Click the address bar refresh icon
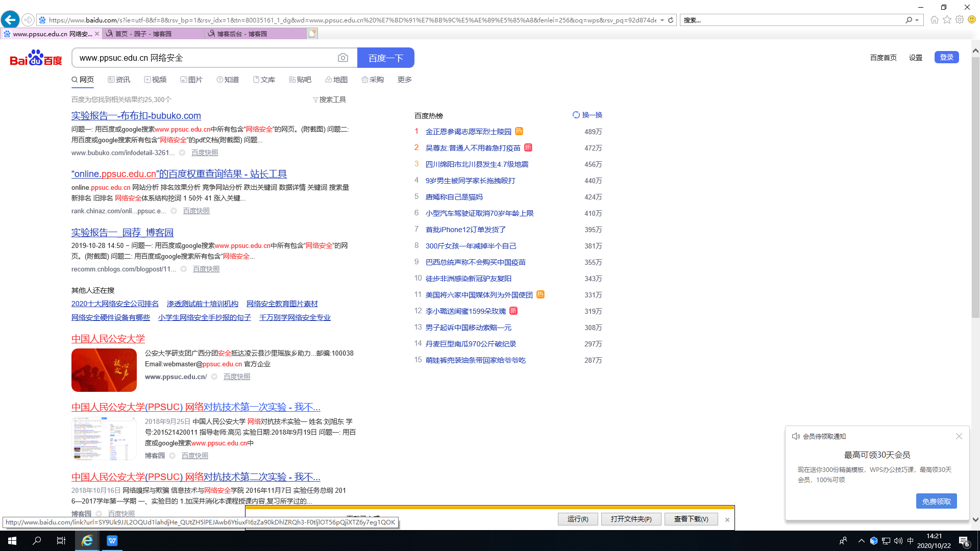This screenshot has height=551, width=980. click(671, 20)
